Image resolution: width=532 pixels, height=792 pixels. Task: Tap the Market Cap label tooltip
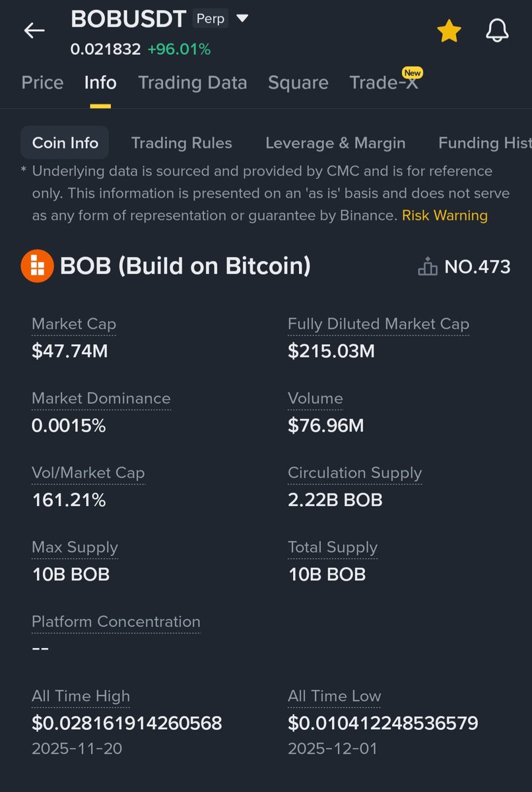point(74,324)
